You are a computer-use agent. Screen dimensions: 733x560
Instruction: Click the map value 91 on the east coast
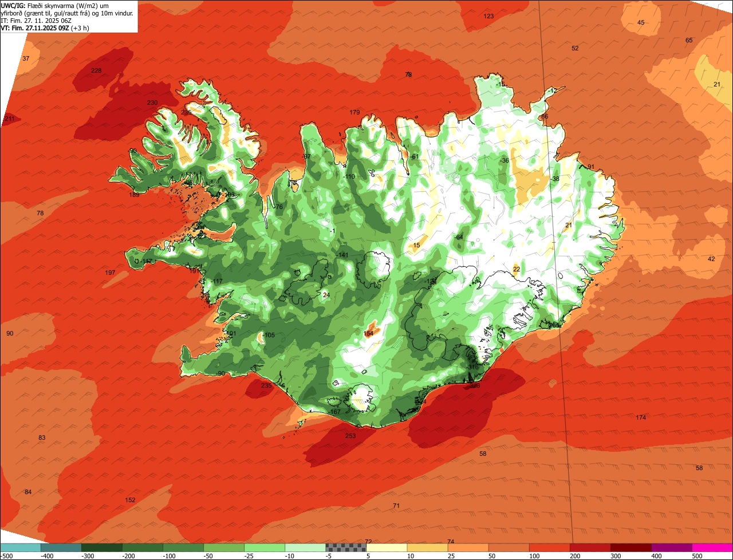coord(592,167)
